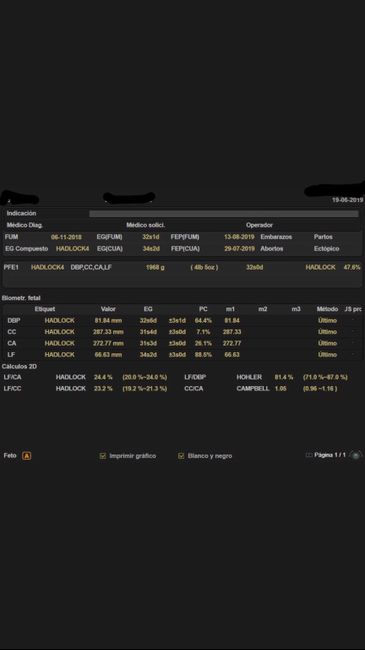Open the Método Último selector for DBP
The height and width of the screenshot is (650, 365).
point(327,320)
